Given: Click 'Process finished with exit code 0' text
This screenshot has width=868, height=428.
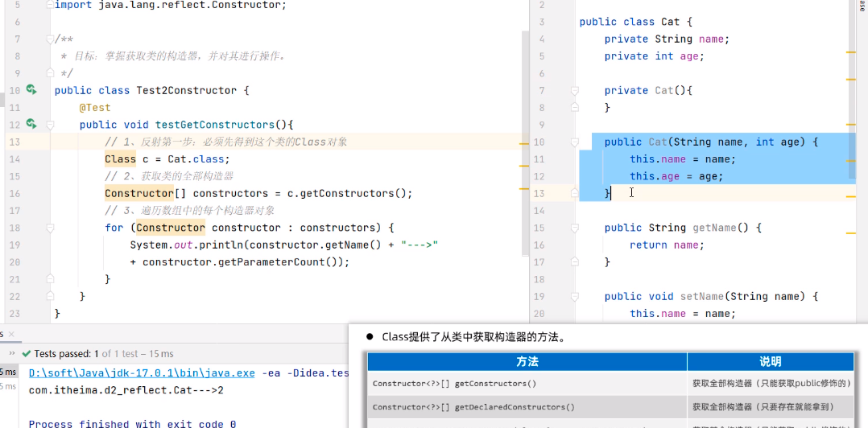Looking at the screenshot, I should point(132,424).
